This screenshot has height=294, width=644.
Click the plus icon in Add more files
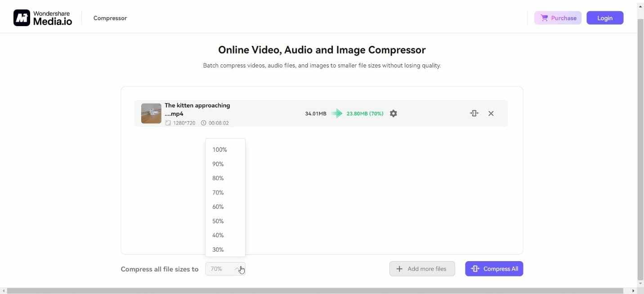399,268
